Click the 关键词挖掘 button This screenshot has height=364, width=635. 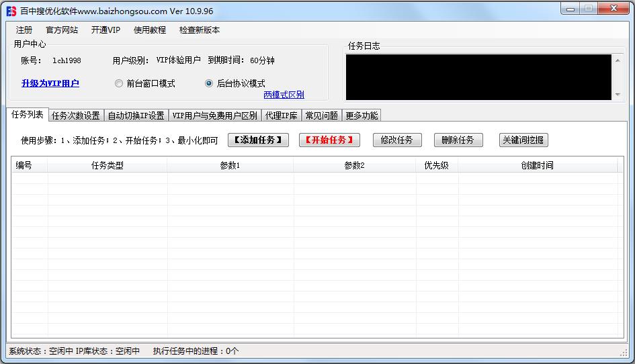coord(523,140)
